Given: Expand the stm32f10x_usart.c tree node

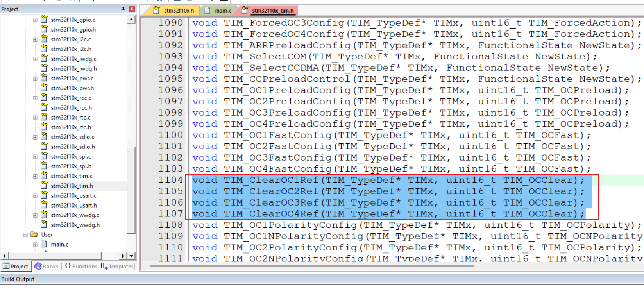Looking at the screenshot, I should coord(35,196).
